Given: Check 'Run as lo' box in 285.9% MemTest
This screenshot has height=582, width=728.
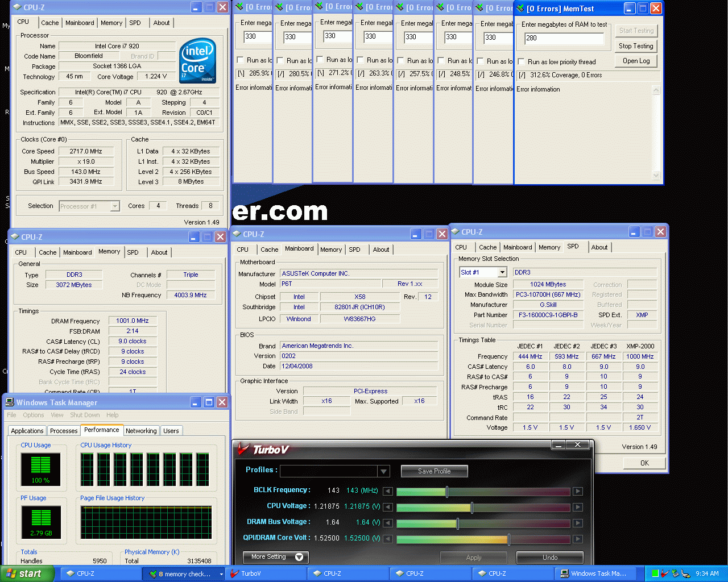Looking at the screenshot, I should tap(240, 60).
